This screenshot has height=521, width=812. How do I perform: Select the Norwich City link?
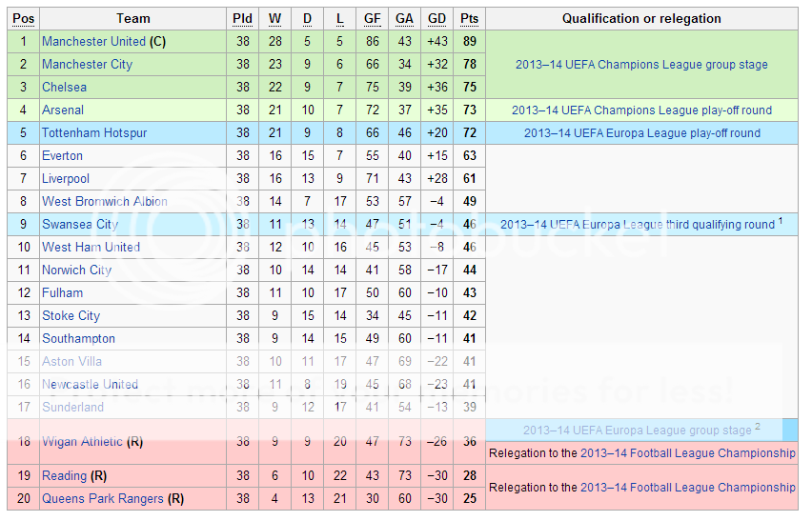coord(76,271)
